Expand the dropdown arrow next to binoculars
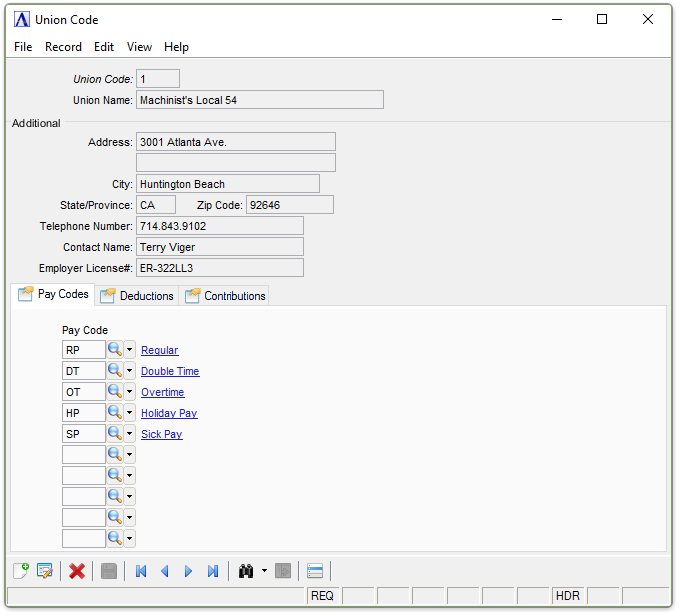Screen dimensions: 681x616 click(264, 571)
